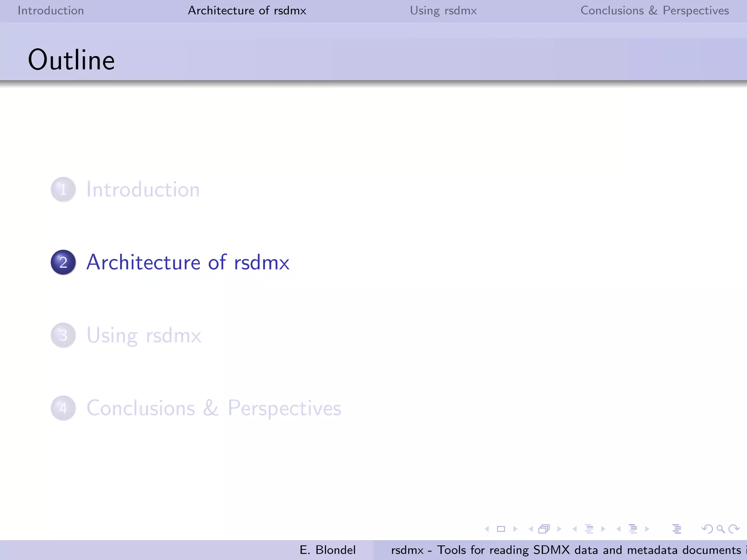
Task: Click the numbered ball 2 bullet
Action: 63,262
